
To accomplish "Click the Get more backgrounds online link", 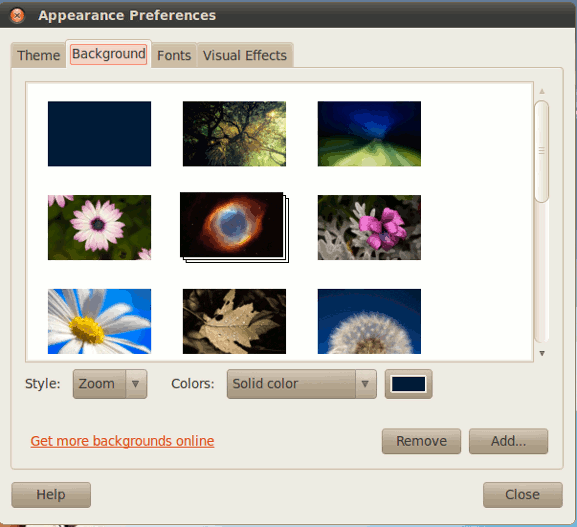I will 122,441.
